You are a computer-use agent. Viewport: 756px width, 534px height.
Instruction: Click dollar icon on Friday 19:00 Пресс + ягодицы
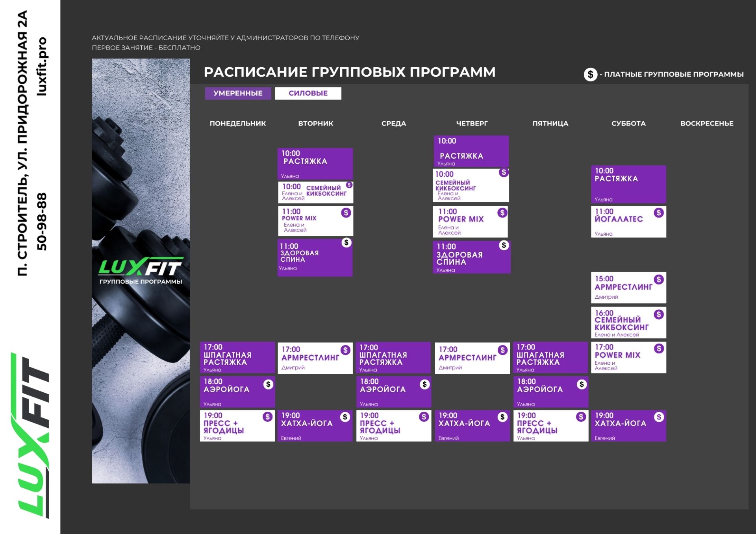[581, 417]
